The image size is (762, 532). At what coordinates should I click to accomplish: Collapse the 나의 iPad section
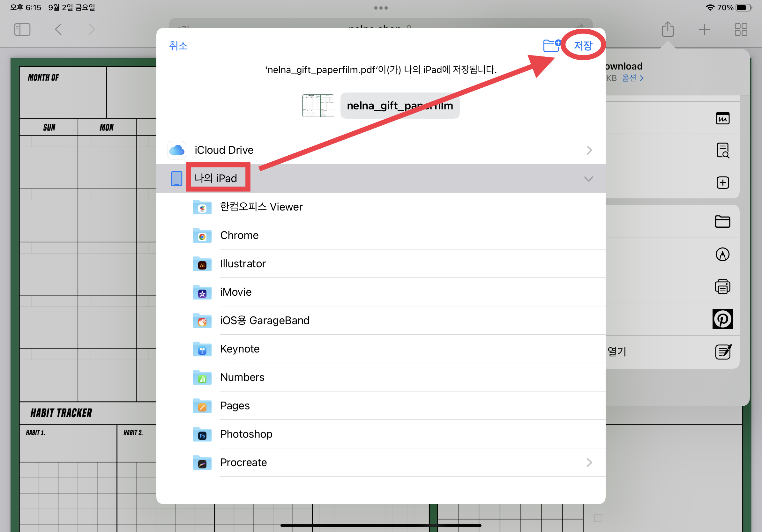pos(588,179)
